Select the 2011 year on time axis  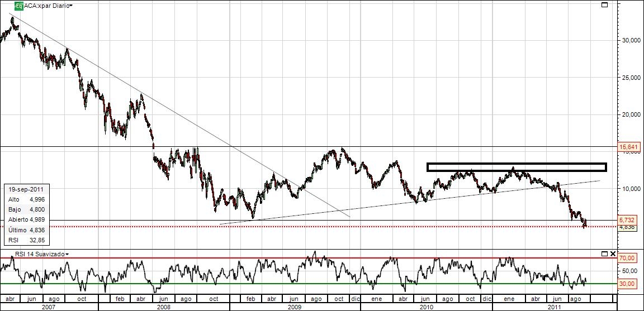pyautogui.click(x=555, y=307)
